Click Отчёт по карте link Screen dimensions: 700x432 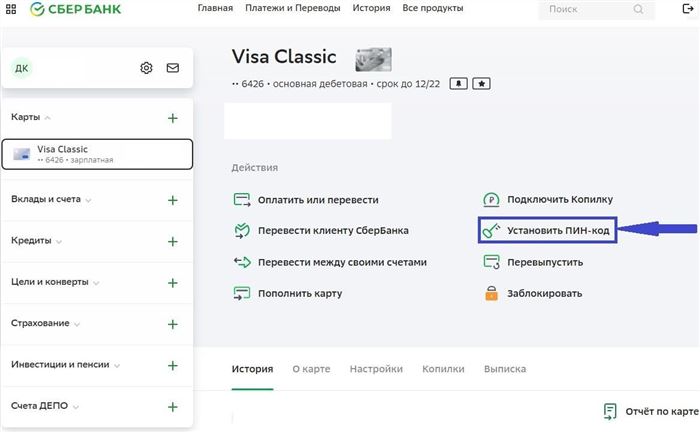click(662, 411)
